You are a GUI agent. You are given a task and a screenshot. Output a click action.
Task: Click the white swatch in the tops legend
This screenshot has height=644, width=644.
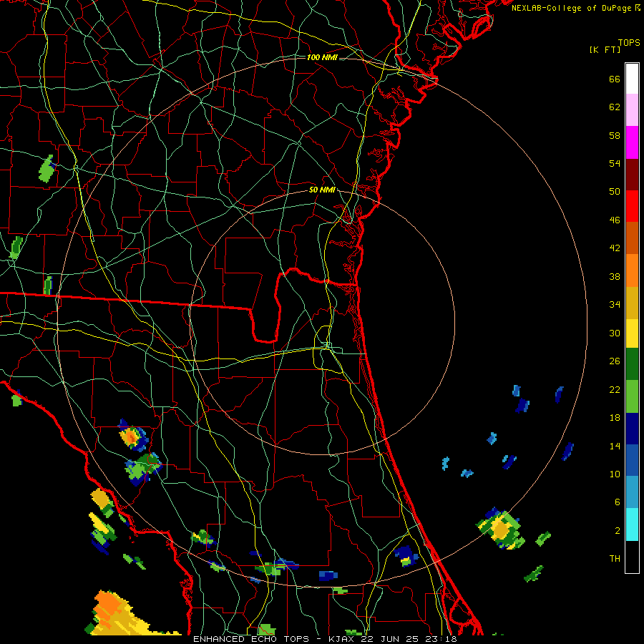pyautogui.click(x=632, y=79)
